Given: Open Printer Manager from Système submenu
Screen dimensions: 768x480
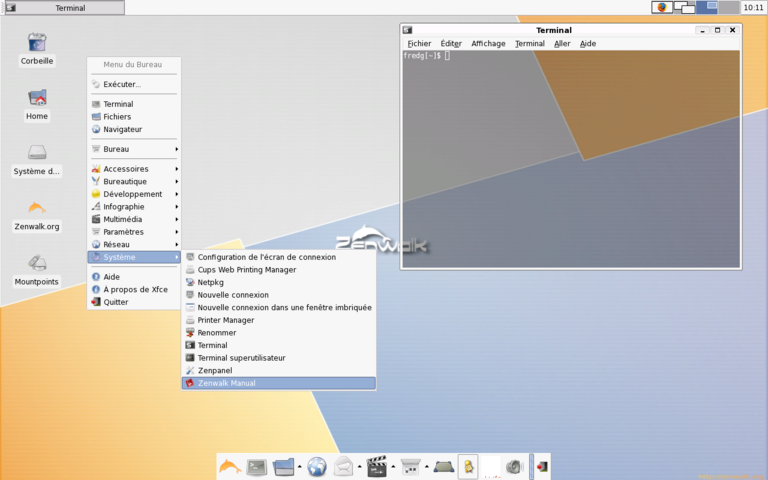Looking at the screenshot, I should coord(279,320).
